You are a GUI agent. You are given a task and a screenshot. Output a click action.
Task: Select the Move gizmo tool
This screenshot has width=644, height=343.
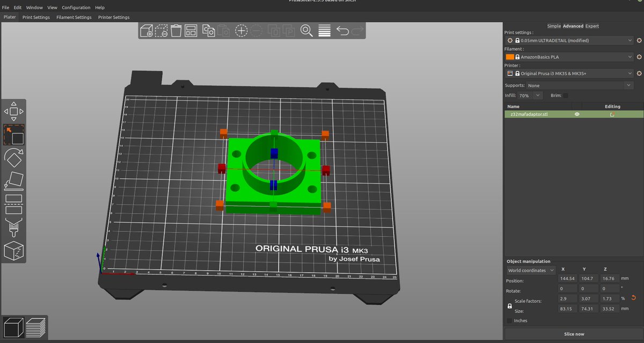14,111
